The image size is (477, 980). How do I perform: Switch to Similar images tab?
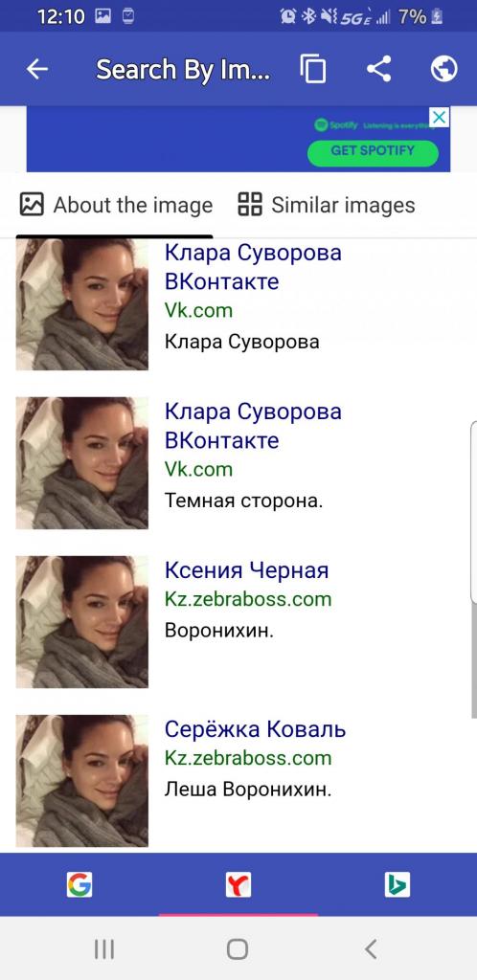(x=327, y=205)
